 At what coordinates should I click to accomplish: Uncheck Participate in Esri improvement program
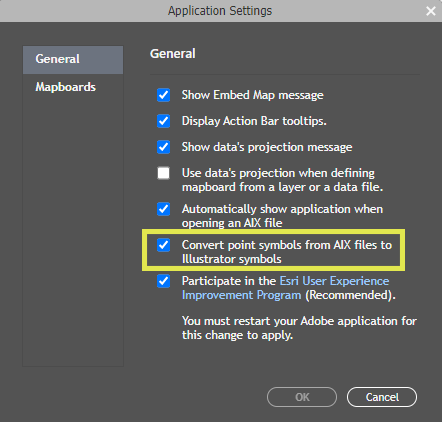(163, 281)
